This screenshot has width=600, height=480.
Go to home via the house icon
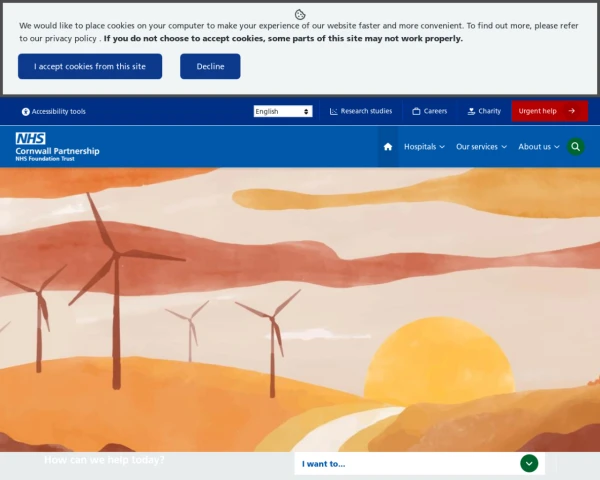click(x=388, y=147)
